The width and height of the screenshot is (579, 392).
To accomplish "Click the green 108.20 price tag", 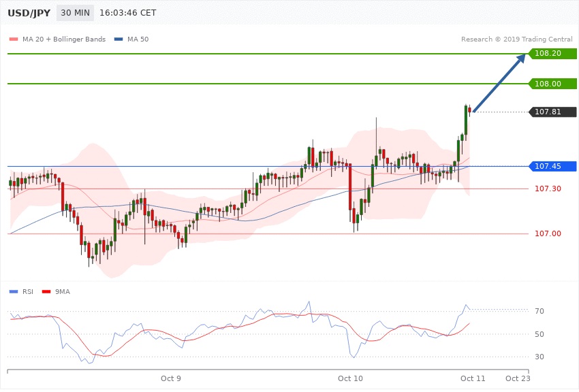I will click(x=552, y=54).
